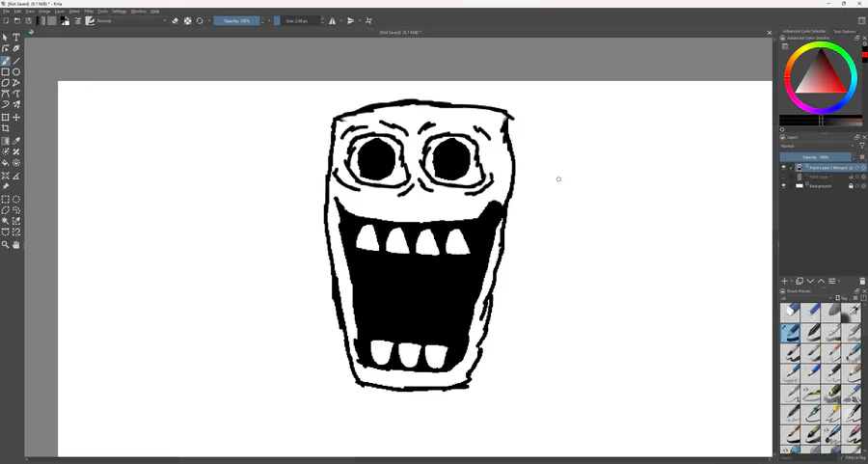Open the Settings menu

point(119,11)
